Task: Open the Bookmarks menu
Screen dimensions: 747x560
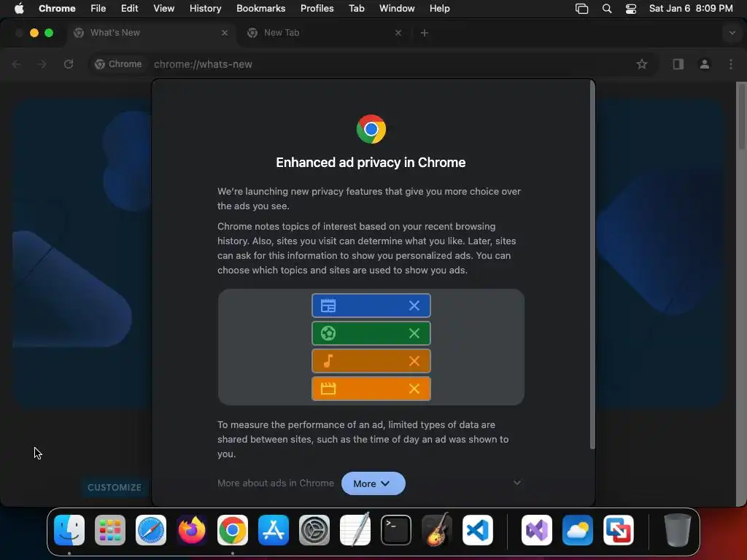Action: click(260, 8)
